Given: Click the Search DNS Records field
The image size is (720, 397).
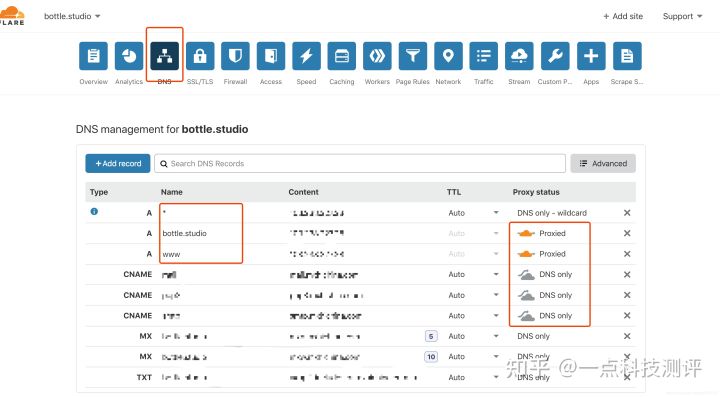Looking at the screenshot, I should click(360, 163).
